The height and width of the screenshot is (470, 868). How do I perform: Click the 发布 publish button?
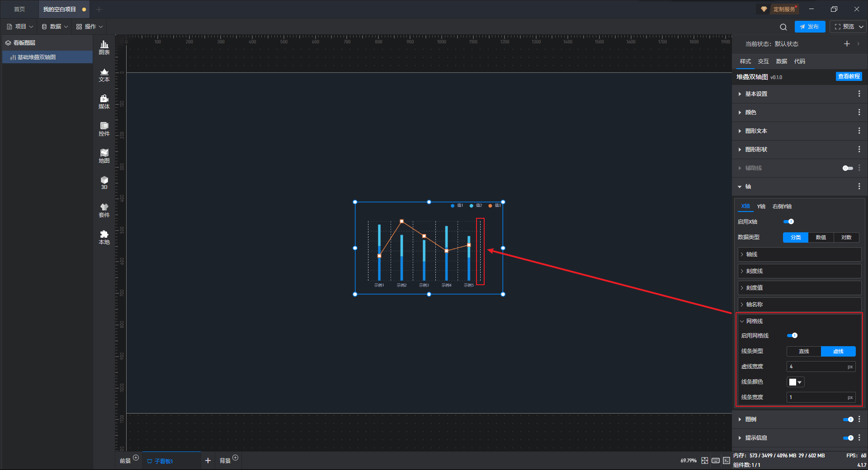(810, 27)
